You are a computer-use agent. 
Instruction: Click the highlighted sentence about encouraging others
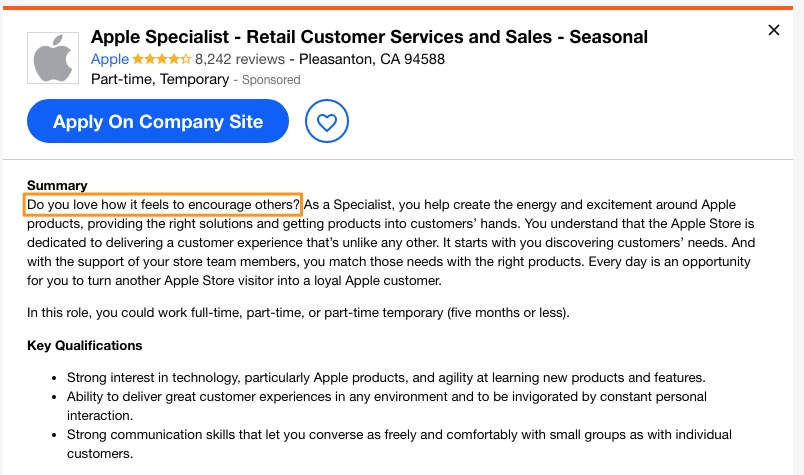point(163,205)
